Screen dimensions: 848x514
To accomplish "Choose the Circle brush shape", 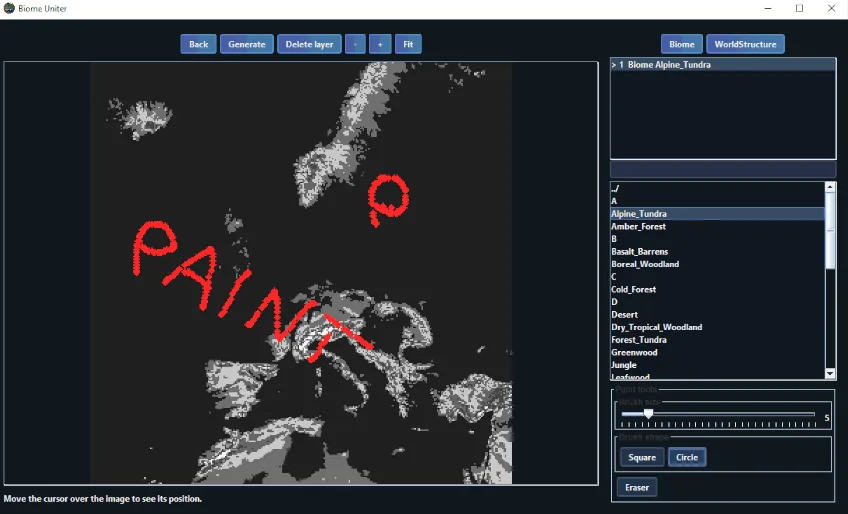I will [x=687, y=457].
